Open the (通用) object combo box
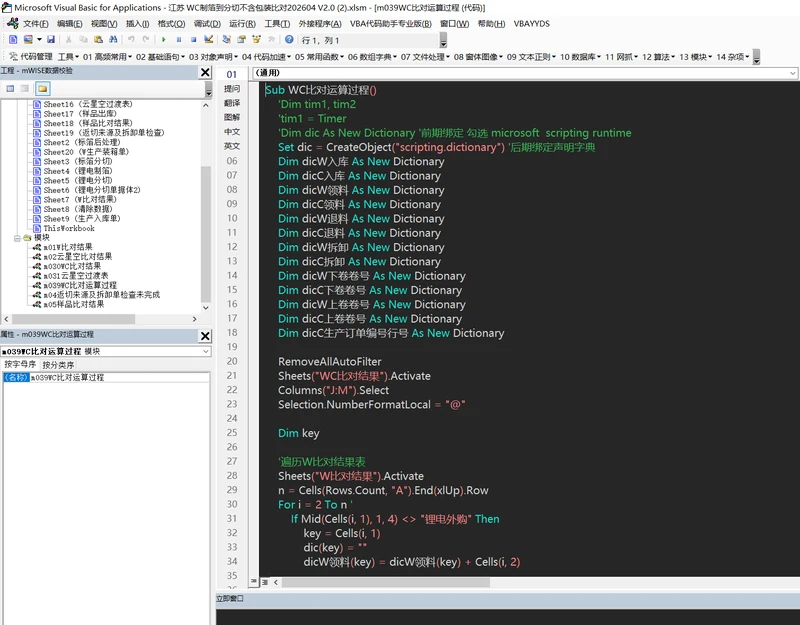 (x=525, y=73)
